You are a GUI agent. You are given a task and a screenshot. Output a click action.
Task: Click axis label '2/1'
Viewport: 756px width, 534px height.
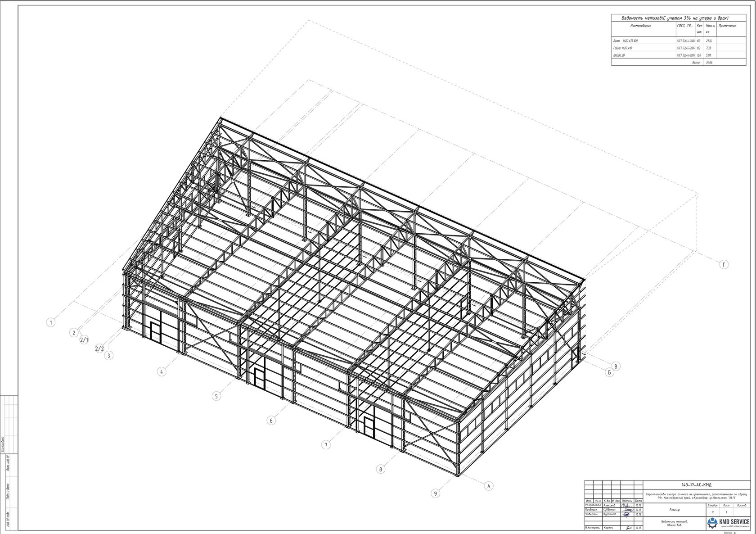tap(84, 340)
